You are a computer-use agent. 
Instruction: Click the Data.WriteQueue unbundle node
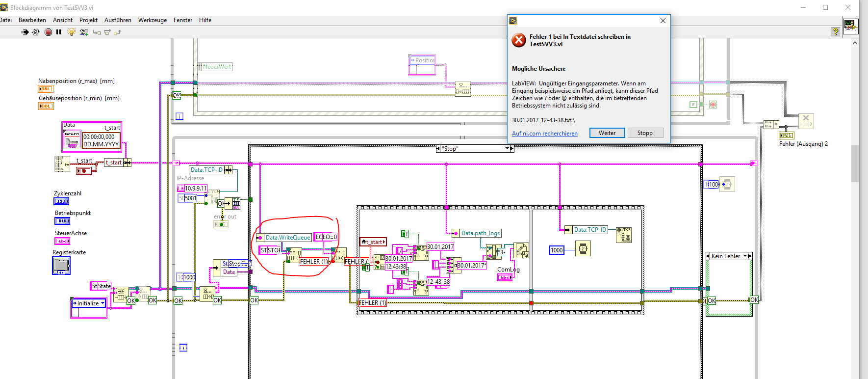click(283, 238)
